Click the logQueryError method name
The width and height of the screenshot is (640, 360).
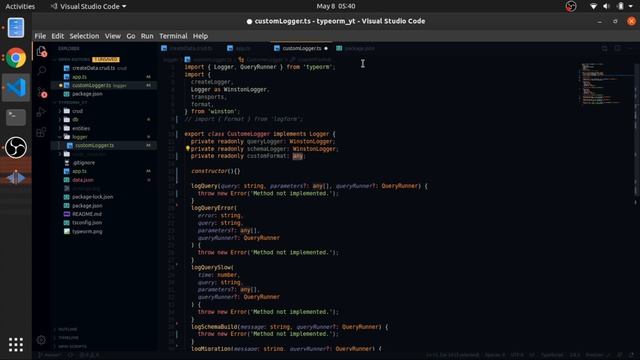point(212,208)
